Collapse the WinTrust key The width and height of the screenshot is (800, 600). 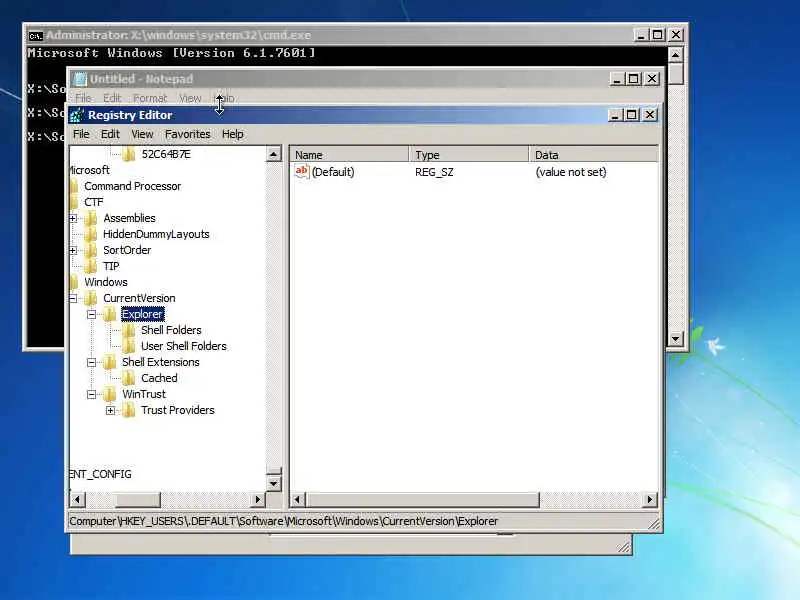point(91,394)
